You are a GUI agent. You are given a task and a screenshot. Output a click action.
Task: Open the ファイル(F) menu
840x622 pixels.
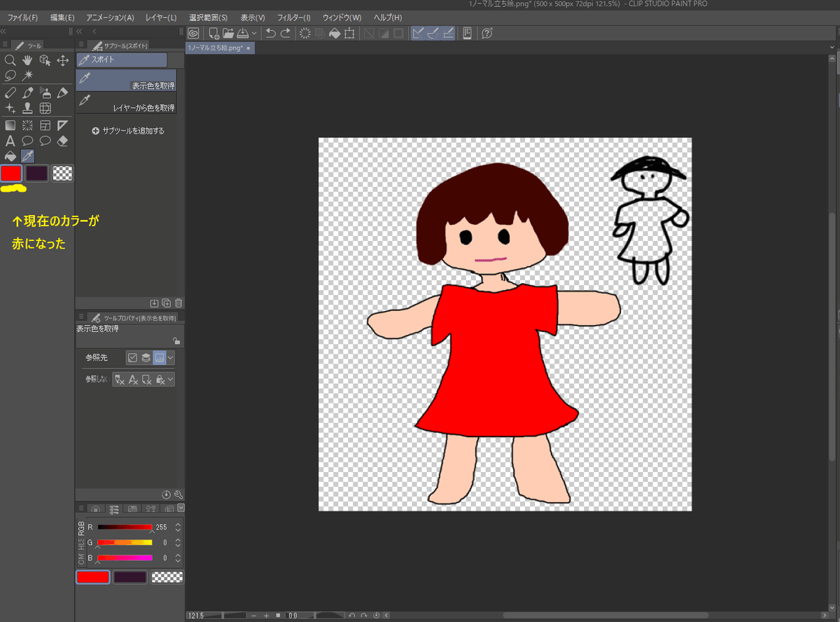tap(22, 17)
